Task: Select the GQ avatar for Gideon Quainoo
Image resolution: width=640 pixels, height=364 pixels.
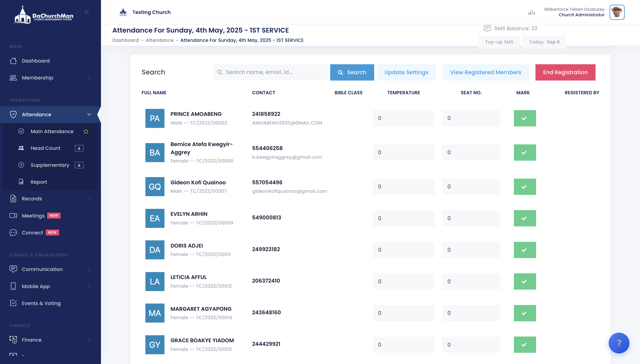Action: coord(155,186)
